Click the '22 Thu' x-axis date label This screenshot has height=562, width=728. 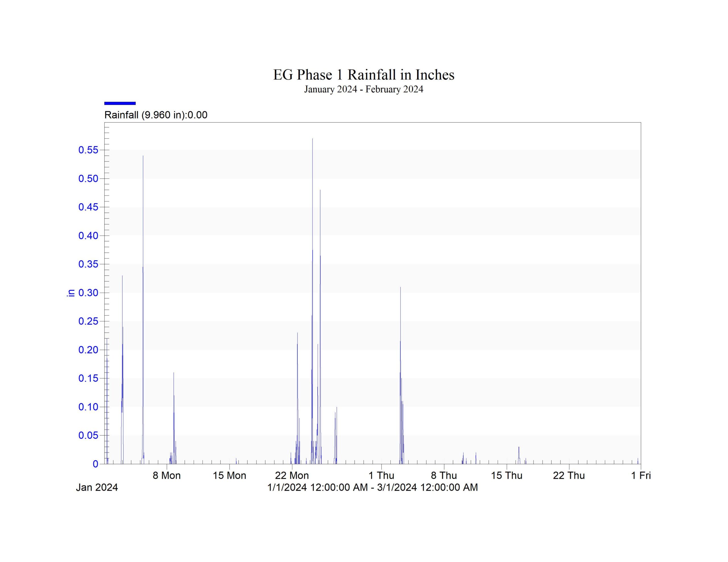point(569,475)
